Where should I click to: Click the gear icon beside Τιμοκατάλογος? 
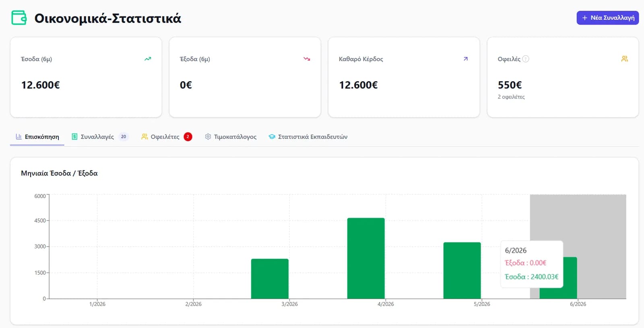tap(208, 137)
